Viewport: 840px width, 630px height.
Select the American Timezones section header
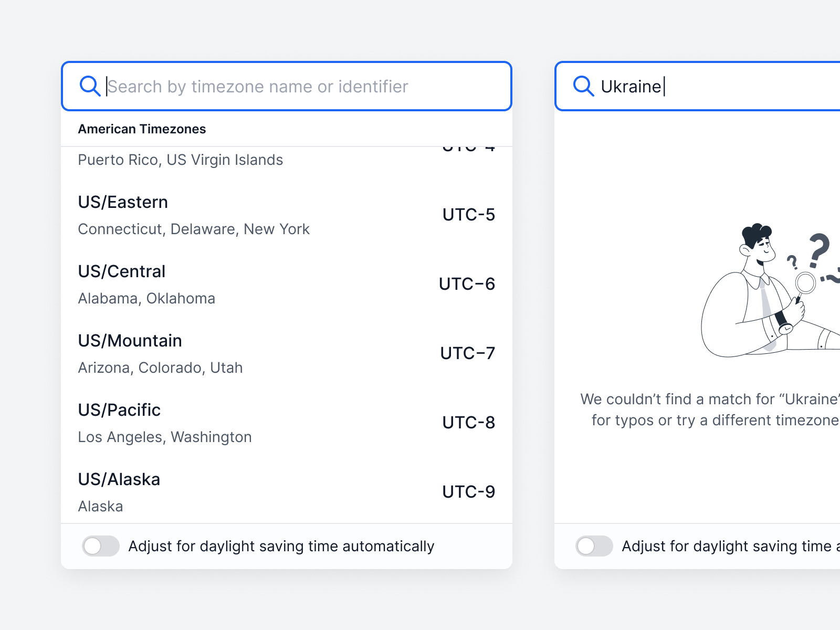(142, 129)
